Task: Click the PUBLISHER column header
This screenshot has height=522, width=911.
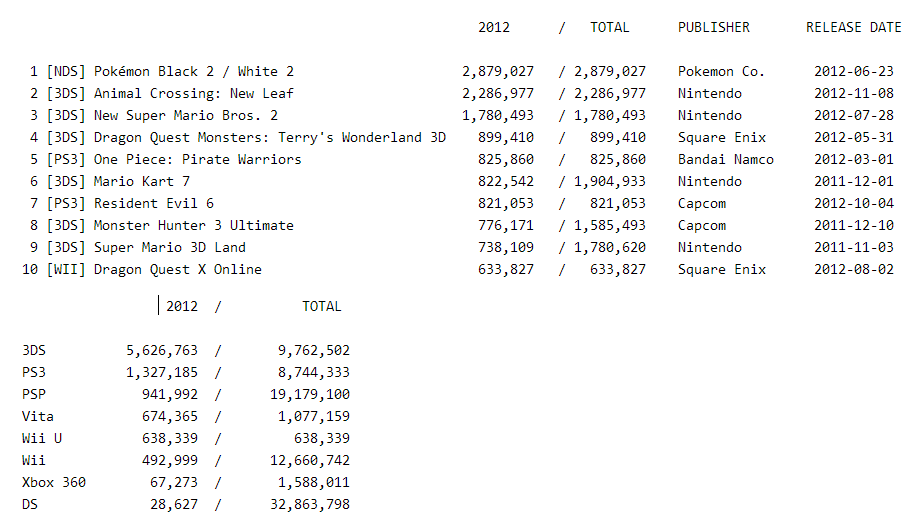Action: (713, 27)
